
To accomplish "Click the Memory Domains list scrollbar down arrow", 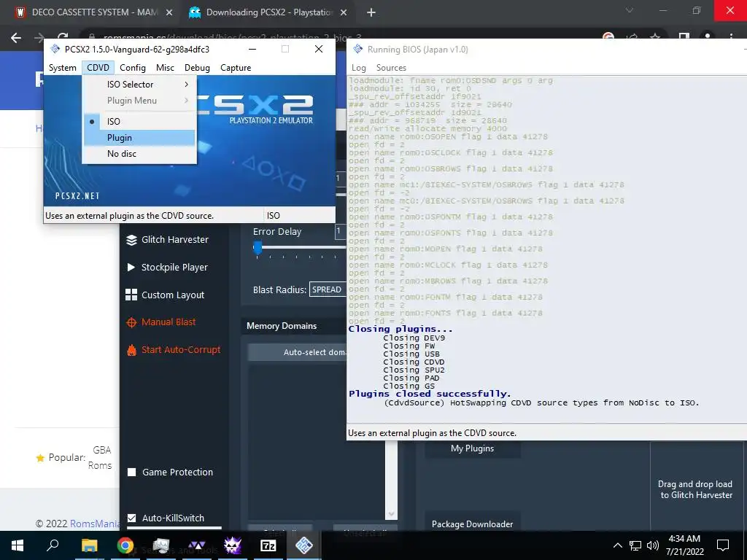I will coord(391,514).
